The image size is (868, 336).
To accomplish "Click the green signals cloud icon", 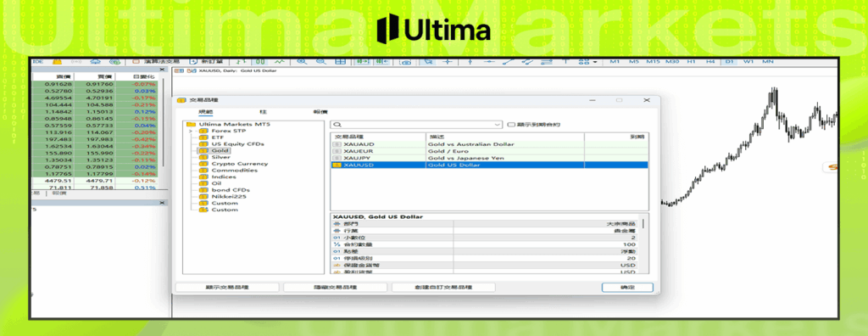I will pyautogui.click(x=114, y=62).
